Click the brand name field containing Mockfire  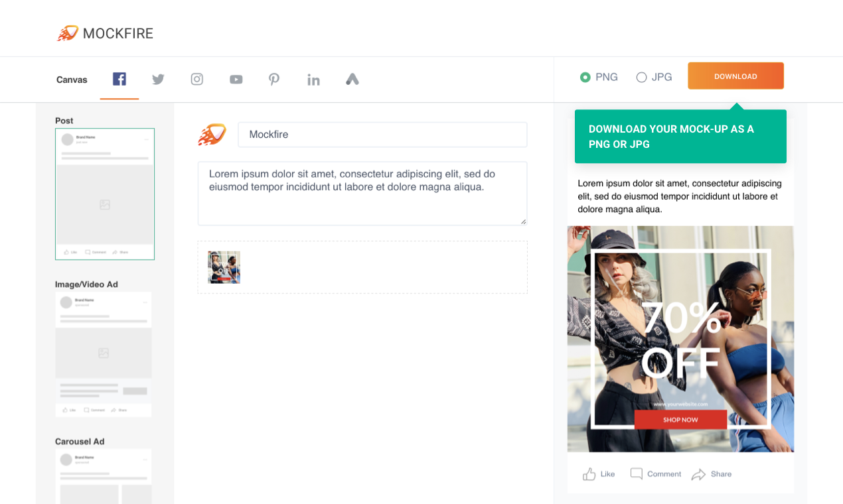[382, 135]
